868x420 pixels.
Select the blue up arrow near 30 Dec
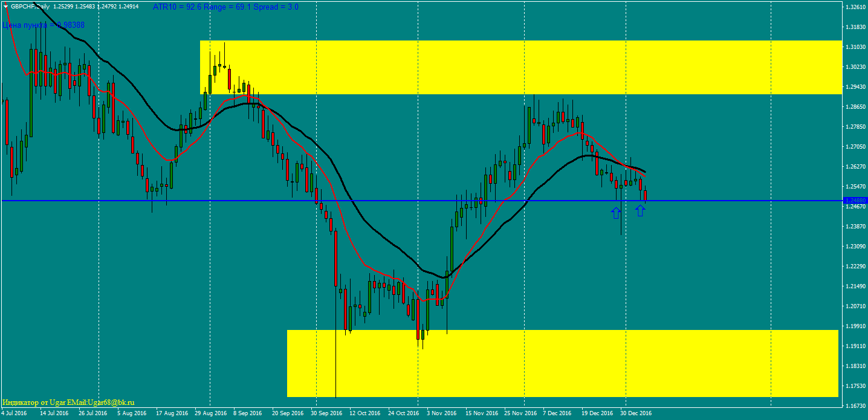[x=616, y=213]
